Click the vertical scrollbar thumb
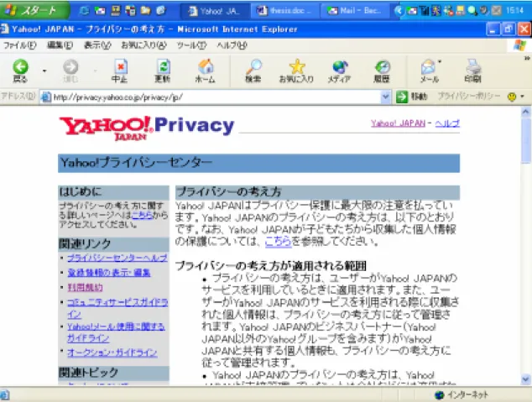This screenshot has height=402, width=532. click(x=526, y=140)
